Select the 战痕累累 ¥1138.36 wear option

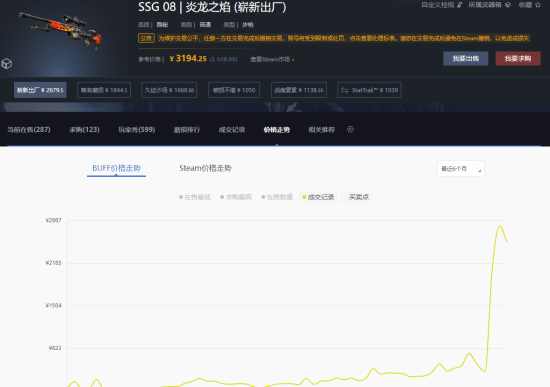299,90
